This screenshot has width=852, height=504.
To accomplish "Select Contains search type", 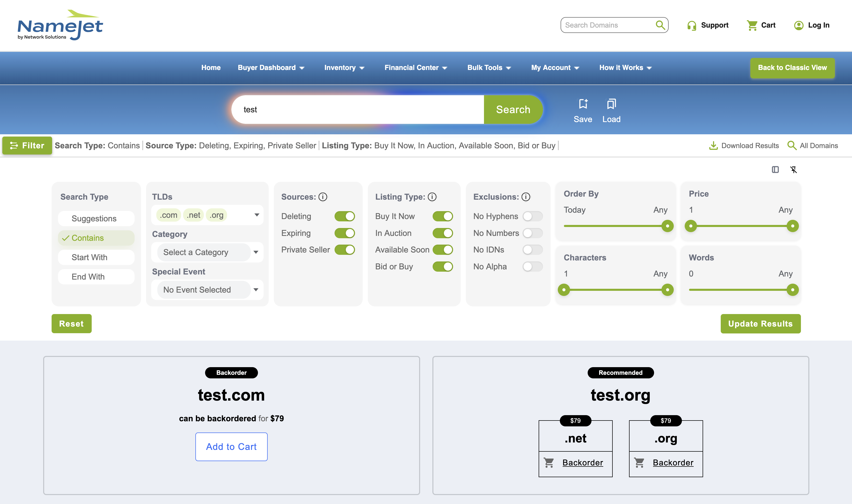I will tap(96, 238).
